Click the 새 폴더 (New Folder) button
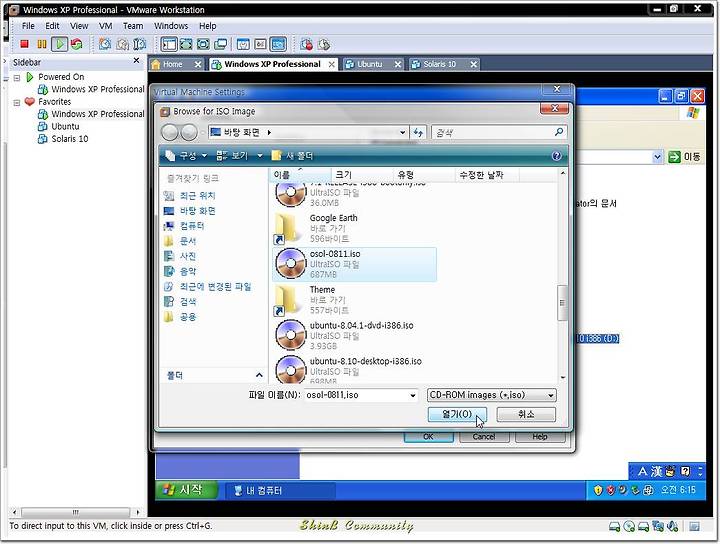Screen dimensions: 720x544 (292, 156)
